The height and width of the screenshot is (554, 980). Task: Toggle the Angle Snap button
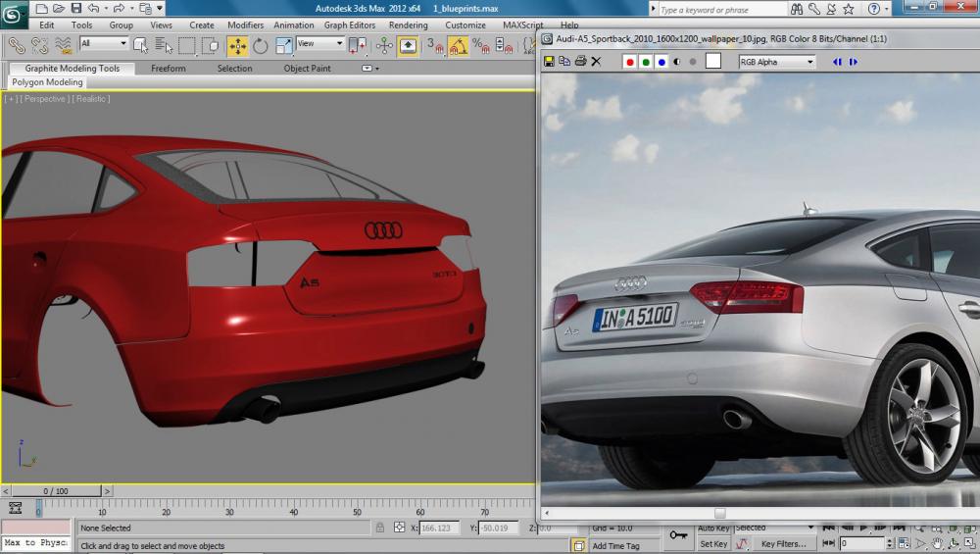pos(458,46)
